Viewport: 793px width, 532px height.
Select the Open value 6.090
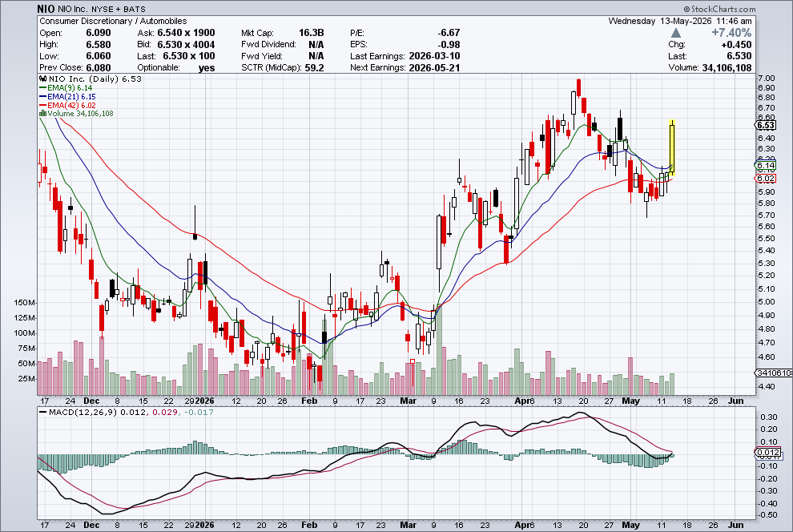[x=98, y=33]
